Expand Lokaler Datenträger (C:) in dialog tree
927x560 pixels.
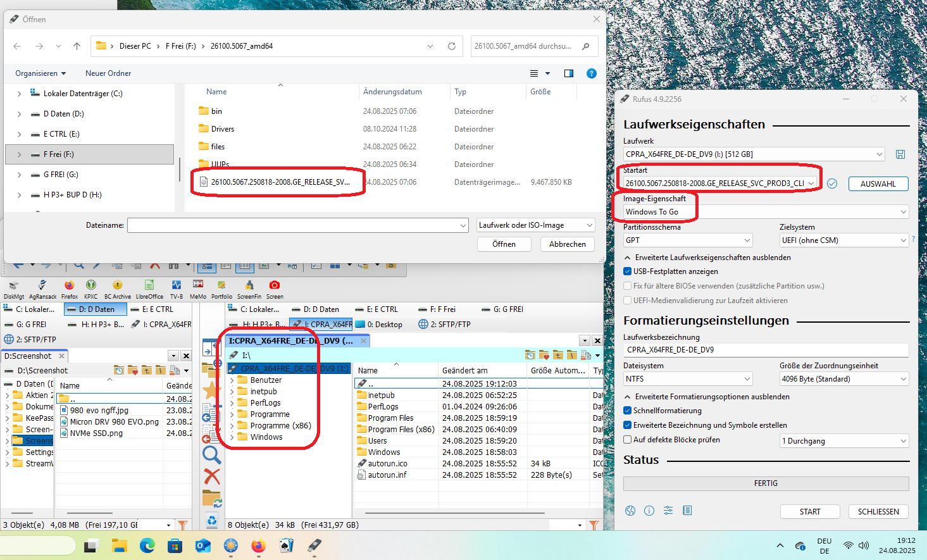pyautogui.click(x=19, y=94)
